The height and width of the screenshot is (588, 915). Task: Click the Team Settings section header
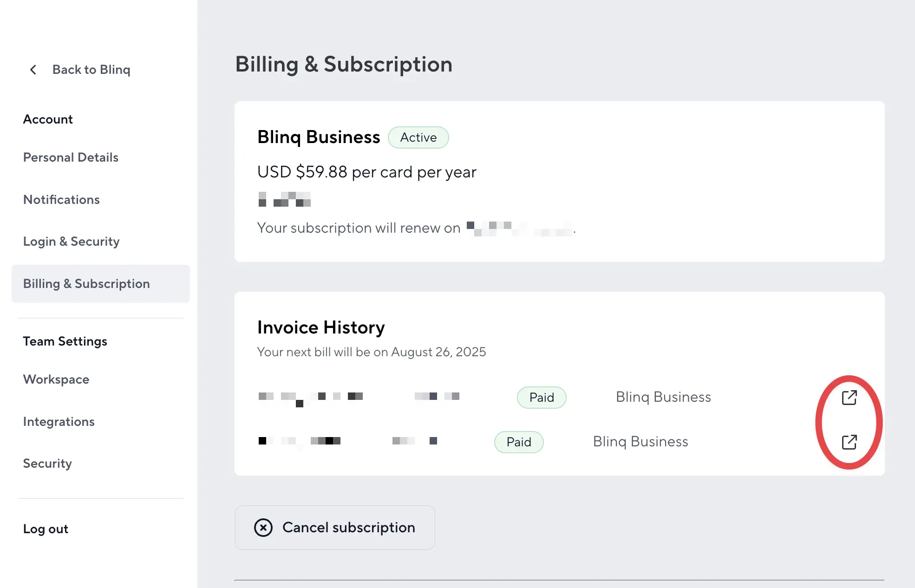(x=65, y=341)
